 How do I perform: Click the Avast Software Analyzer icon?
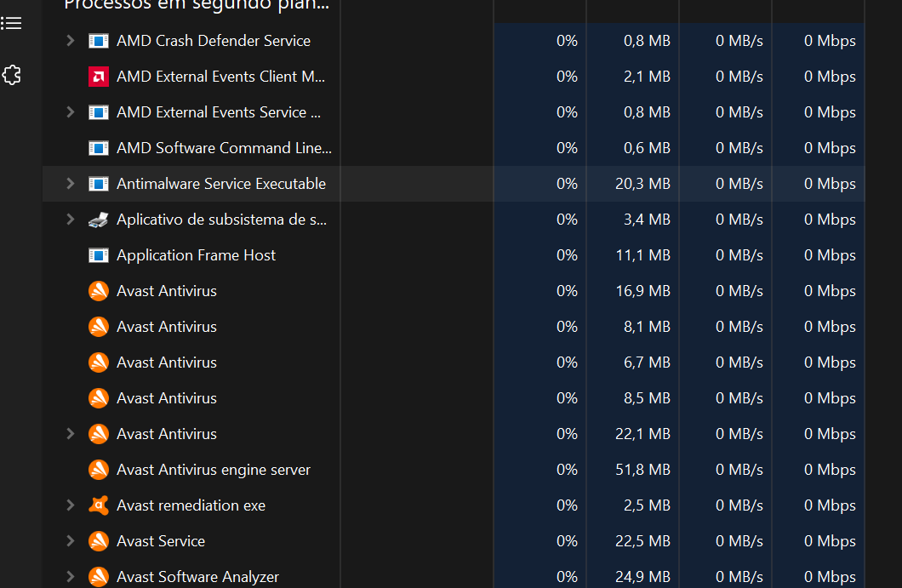point(99,576)
